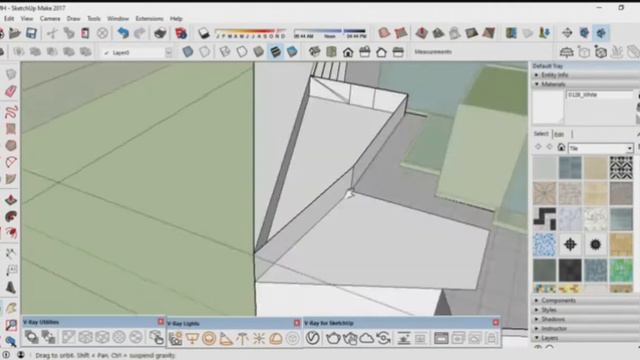Click the material name field 0128_White
Screen dimensions: 640x360
(600, 95)
